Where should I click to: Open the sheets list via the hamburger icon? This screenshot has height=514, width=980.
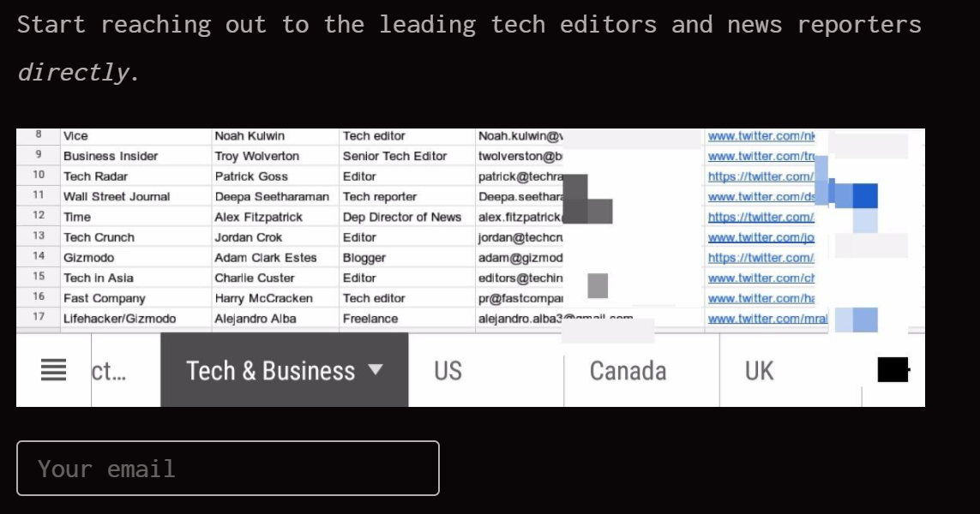click(x=53, y=369)
